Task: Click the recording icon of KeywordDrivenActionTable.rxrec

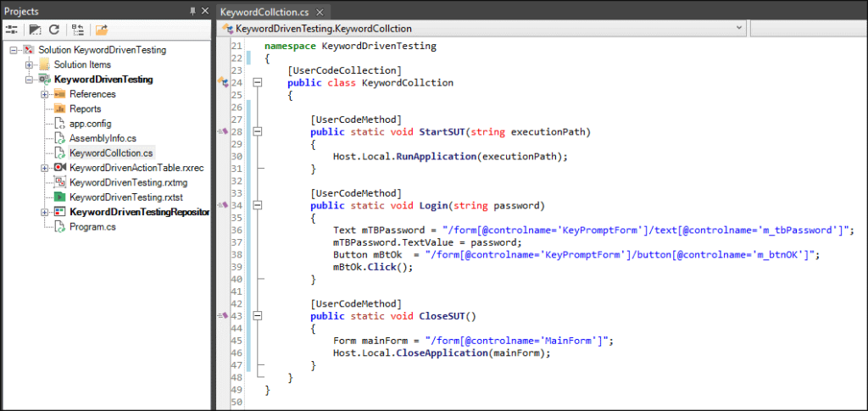Action: tap(60, 168)
